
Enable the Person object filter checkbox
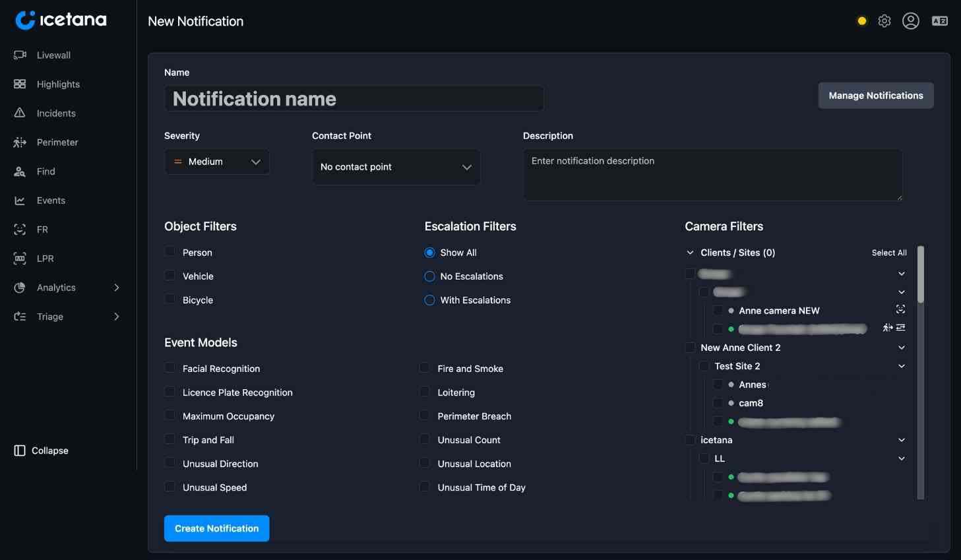[170, 252]
